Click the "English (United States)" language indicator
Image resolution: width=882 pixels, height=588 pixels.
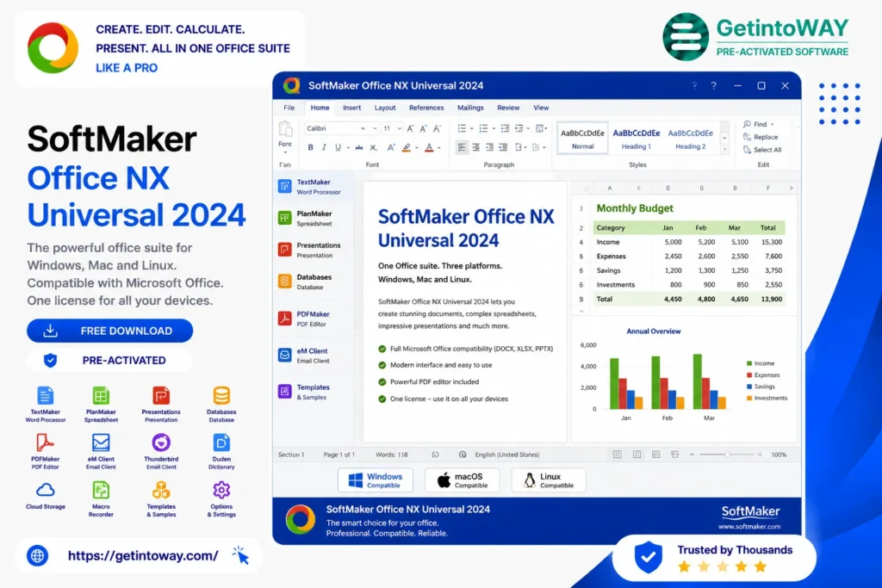click(506, 455)
